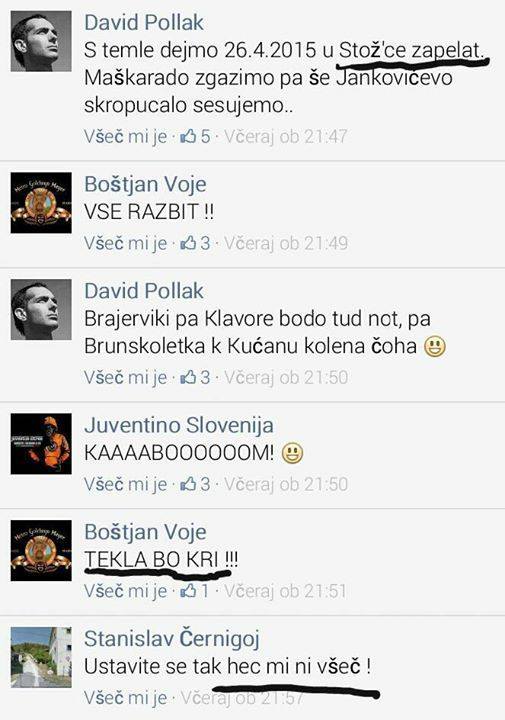Image resolution: width=505 pixels, height=720 pixels.
Task: Open Boštjan Voje's name above VSE RAZBIT
Action: (x=145, y=185)
